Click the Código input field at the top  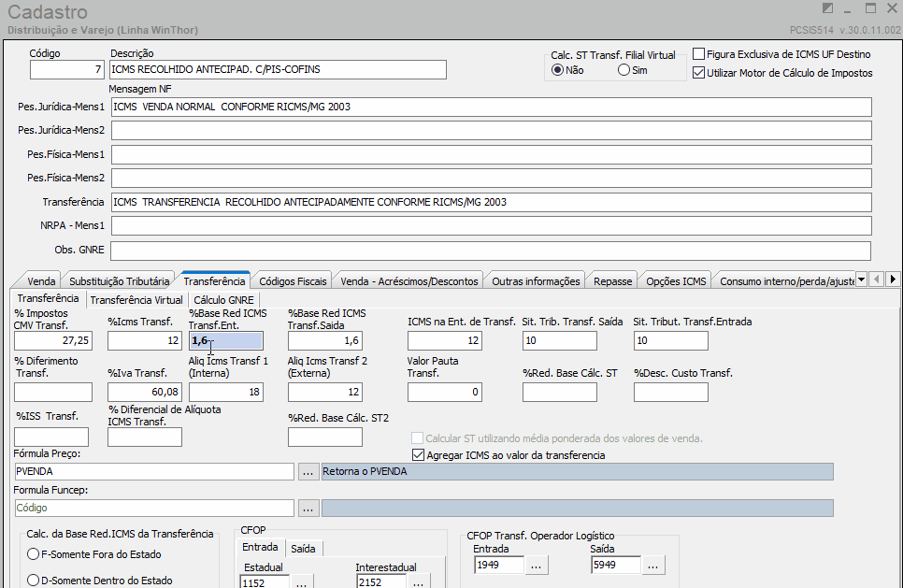66,70
